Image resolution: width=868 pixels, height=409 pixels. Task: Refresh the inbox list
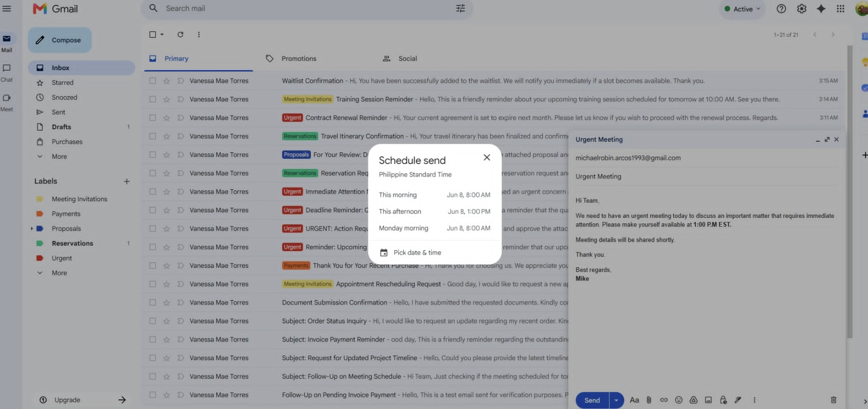[180, 34]
